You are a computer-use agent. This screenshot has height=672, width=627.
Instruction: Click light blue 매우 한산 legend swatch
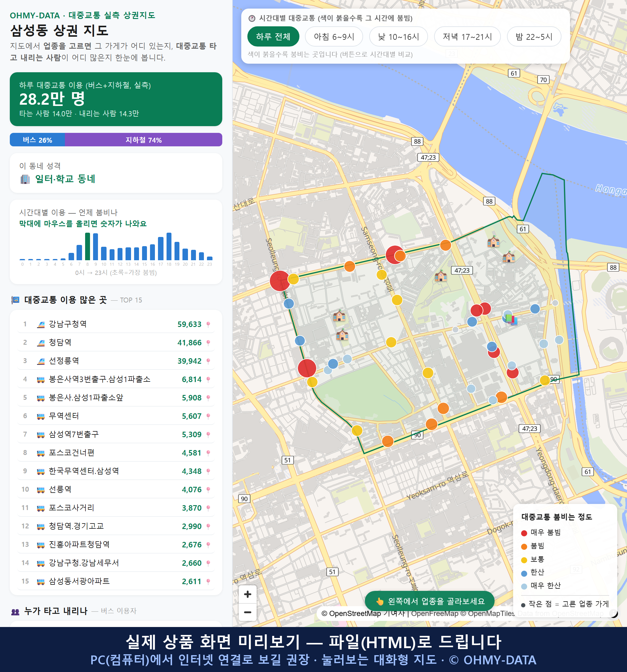pyautogui.click(x=524, y=587)
